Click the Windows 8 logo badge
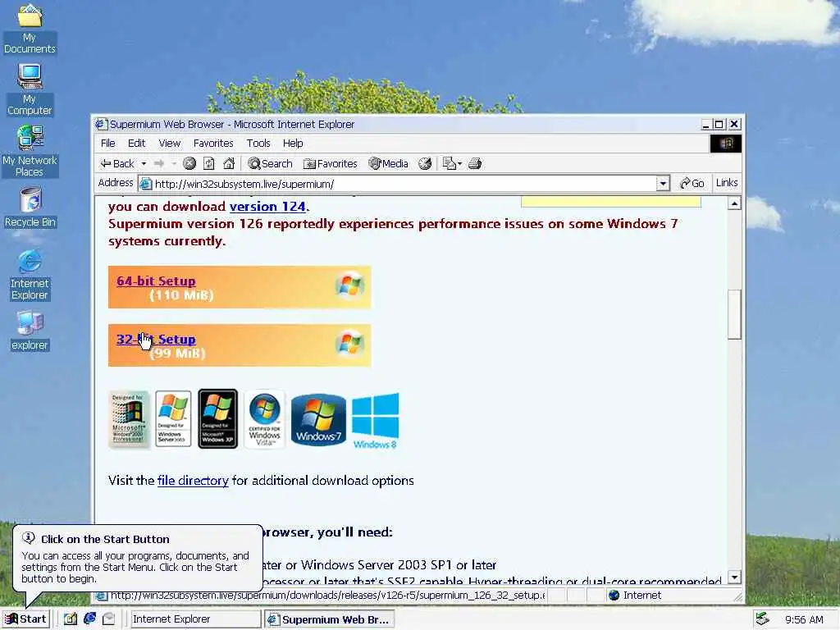 click(x=375, y=421)
